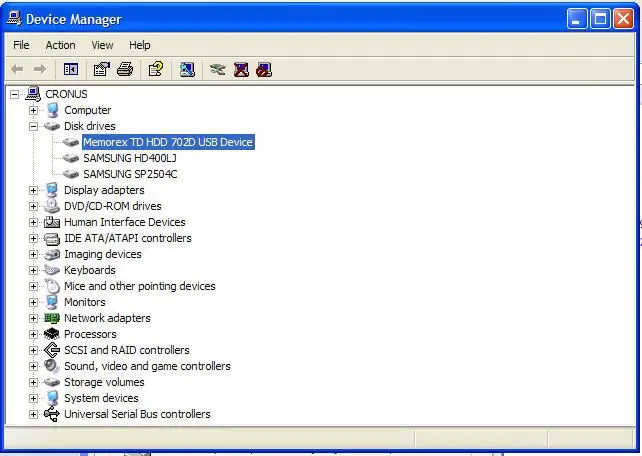Click the Network adapters card icon
The width and height of the screenshot is (642, 456).
[52, 318]
